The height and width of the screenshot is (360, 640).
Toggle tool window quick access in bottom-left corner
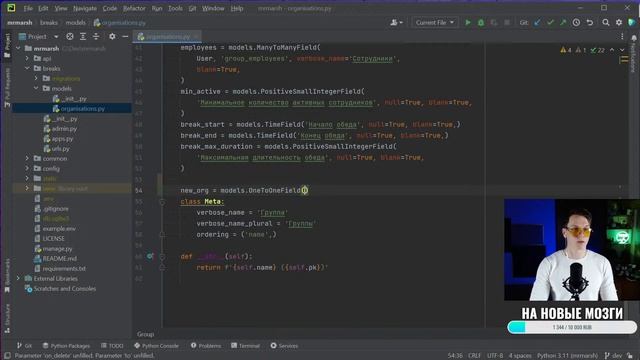[x=7, y=356]
